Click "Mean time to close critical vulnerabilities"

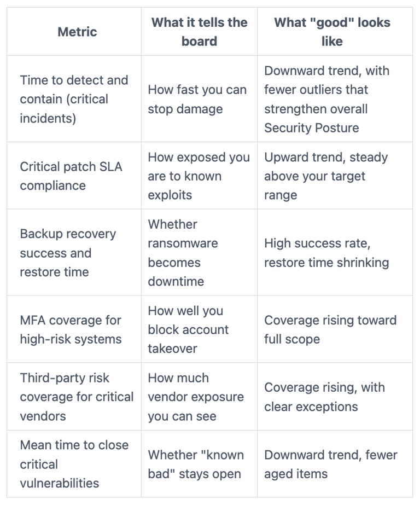74,464
